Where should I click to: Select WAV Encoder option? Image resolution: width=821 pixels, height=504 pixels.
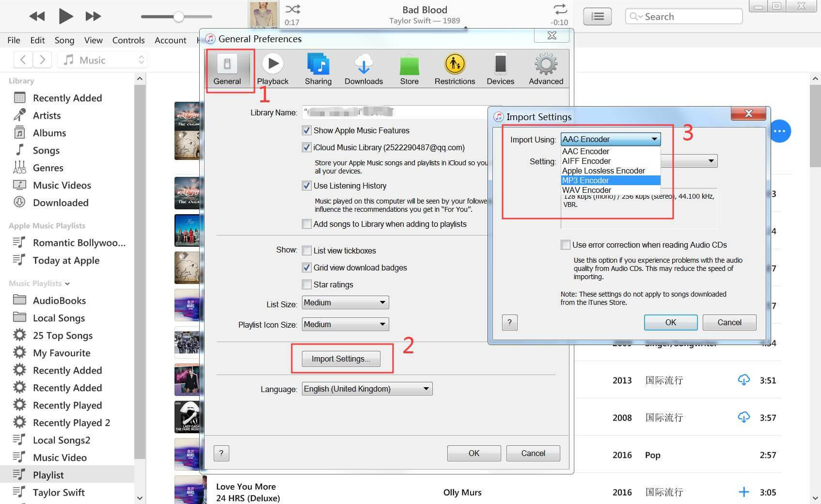click(611, 190)
